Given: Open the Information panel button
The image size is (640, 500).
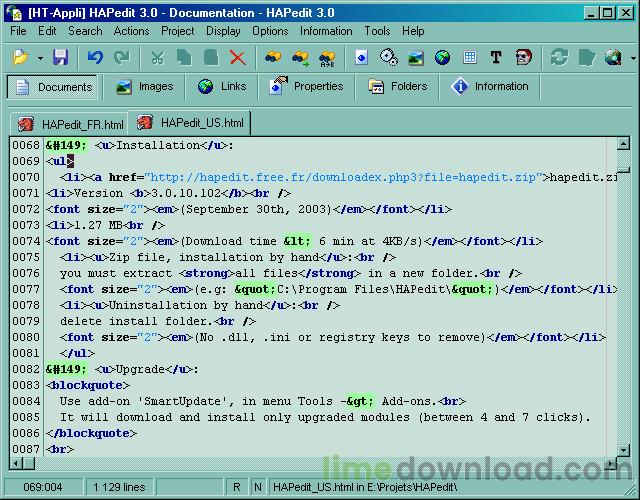Looking at the screenshot, I should [x=490, y=87].
